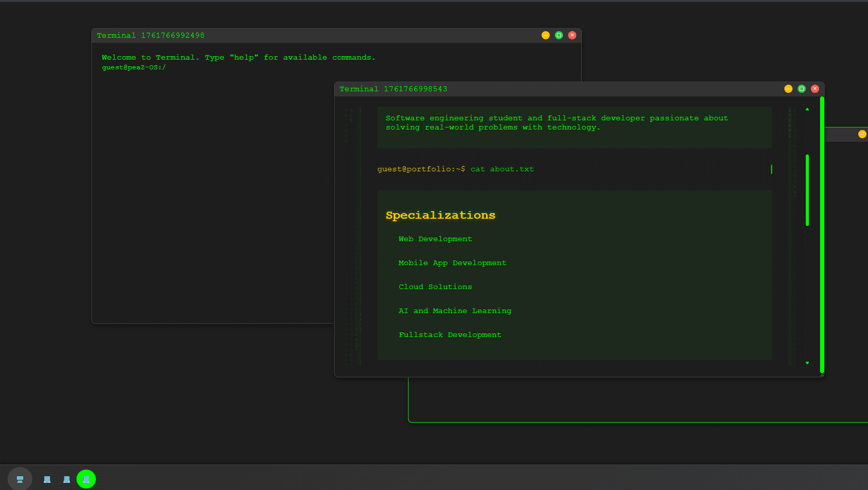The height and width of the screenshot is (490, 868).
Task: Select the Web Development specialization
Action: click(435, 239)
